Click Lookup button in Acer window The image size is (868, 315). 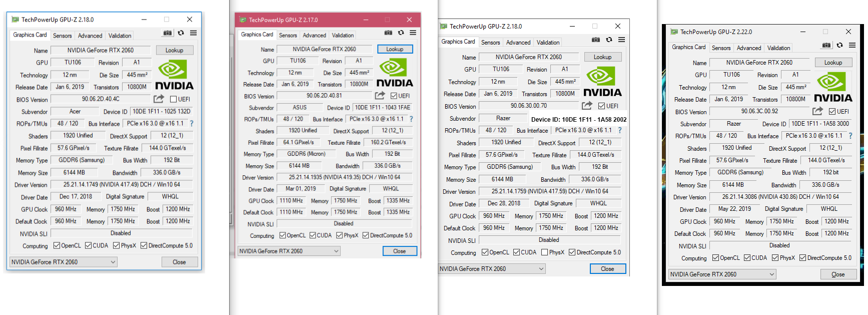[x=174, y=50]
